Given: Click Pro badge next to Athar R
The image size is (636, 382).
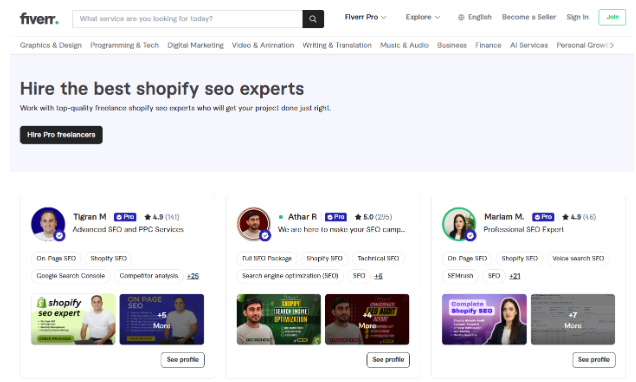Looking at the screenshot, I should pyautogui.click(x=336, y=217).
